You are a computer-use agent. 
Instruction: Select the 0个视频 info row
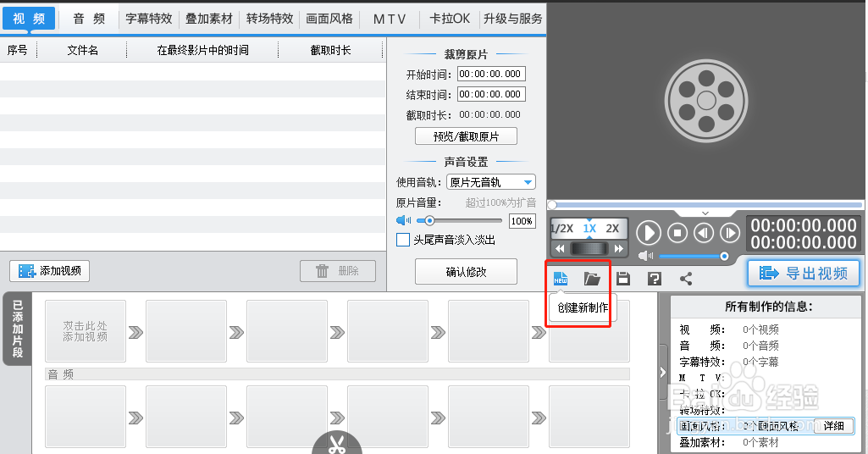(765, 330)
